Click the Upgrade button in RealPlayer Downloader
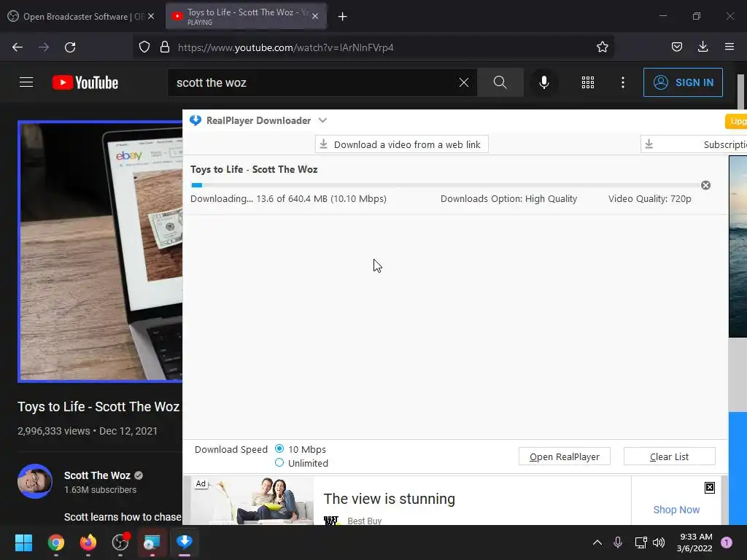747x560 pixels. tap(736, 121)
